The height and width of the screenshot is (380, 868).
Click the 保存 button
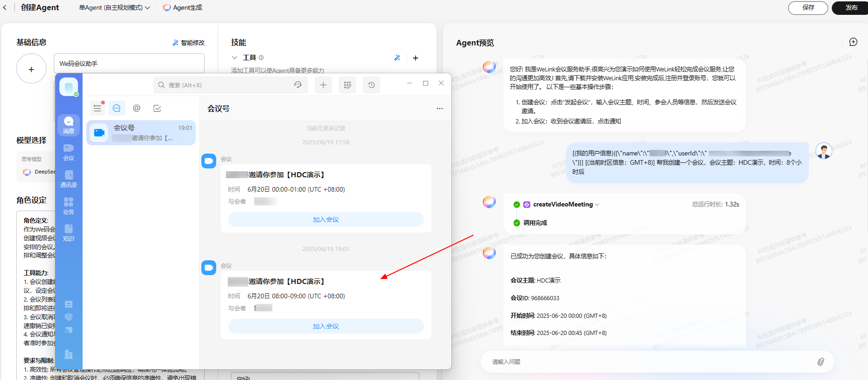(808, 7)
